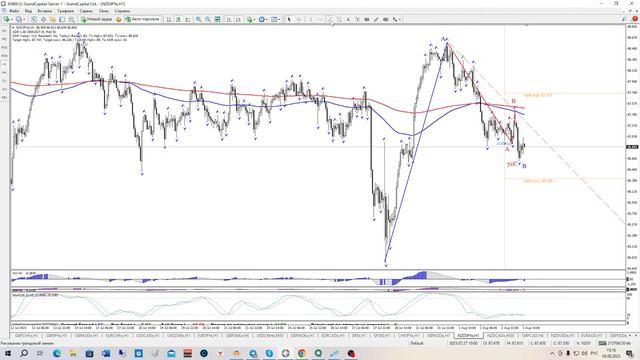Open Windows notification center
Viewport: 640px width, 360px height.
pyautogui.click(x=629, y=354)
